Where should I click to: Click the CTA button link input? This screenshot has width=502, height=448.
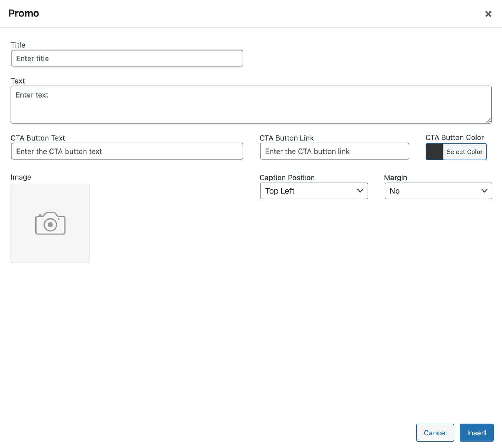[334, 151]
